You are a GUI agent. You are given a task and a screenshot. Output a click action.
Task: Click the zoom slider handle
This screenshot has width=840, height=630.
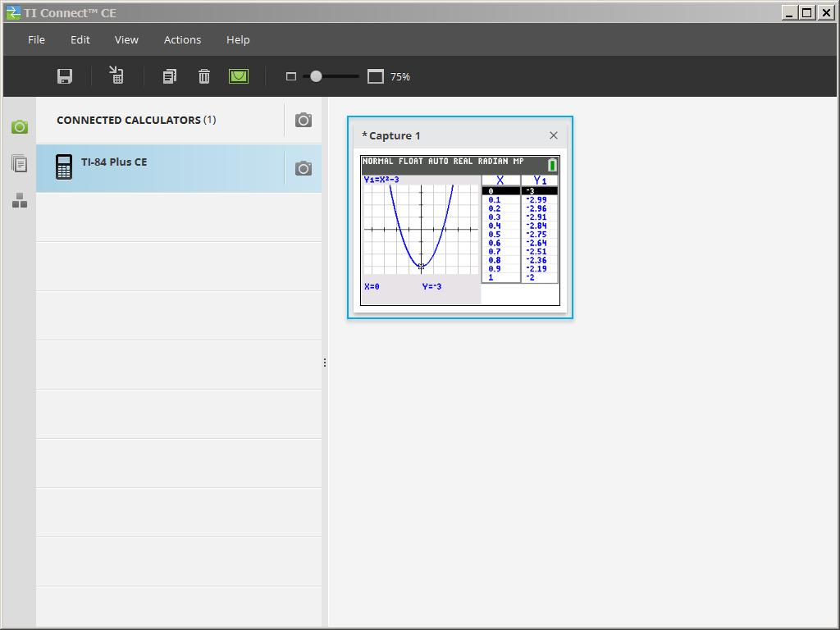316,76
